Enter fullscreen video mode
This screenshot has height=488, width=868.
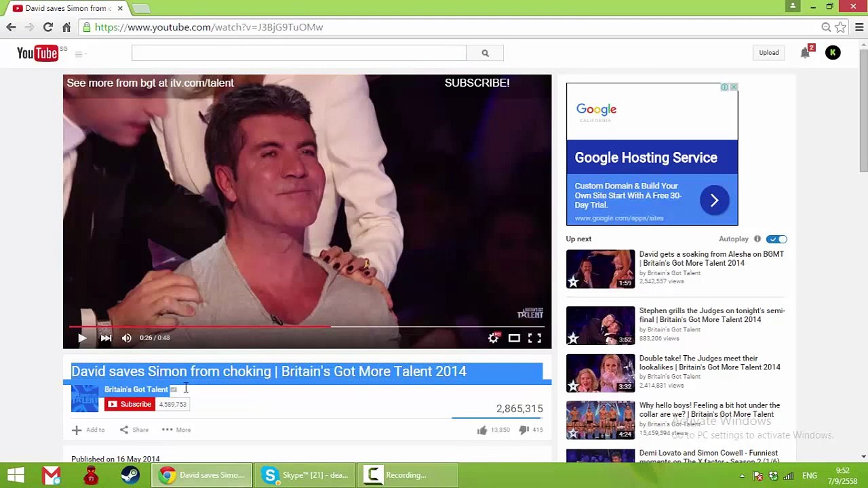coord(535,338)
